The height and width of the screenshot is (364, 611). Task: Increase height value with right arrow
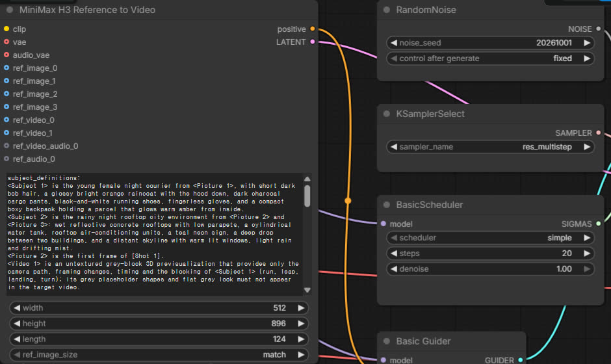point(301,324)
